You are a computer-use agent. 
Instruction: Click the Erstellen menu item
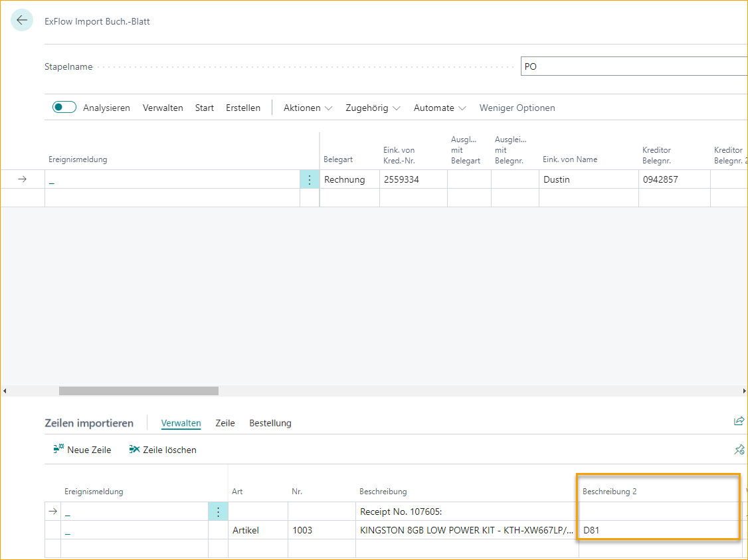[x=243, y=108]
